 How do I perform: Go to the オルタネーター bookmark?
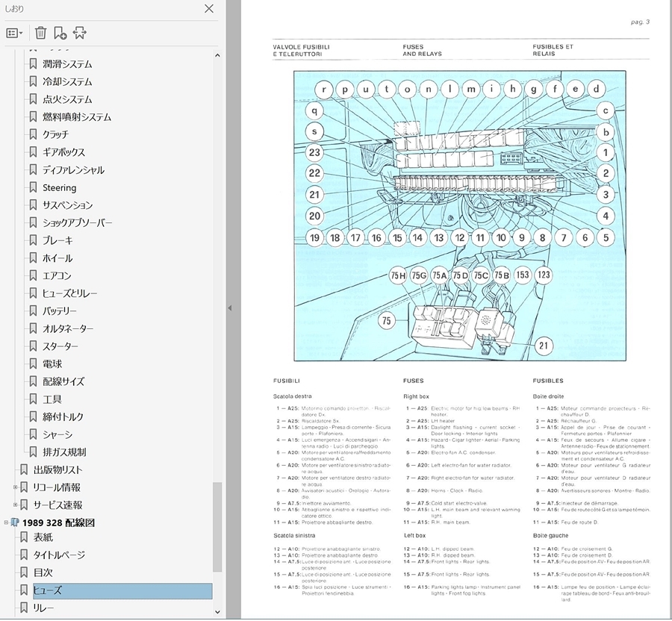tap(68, 328)
